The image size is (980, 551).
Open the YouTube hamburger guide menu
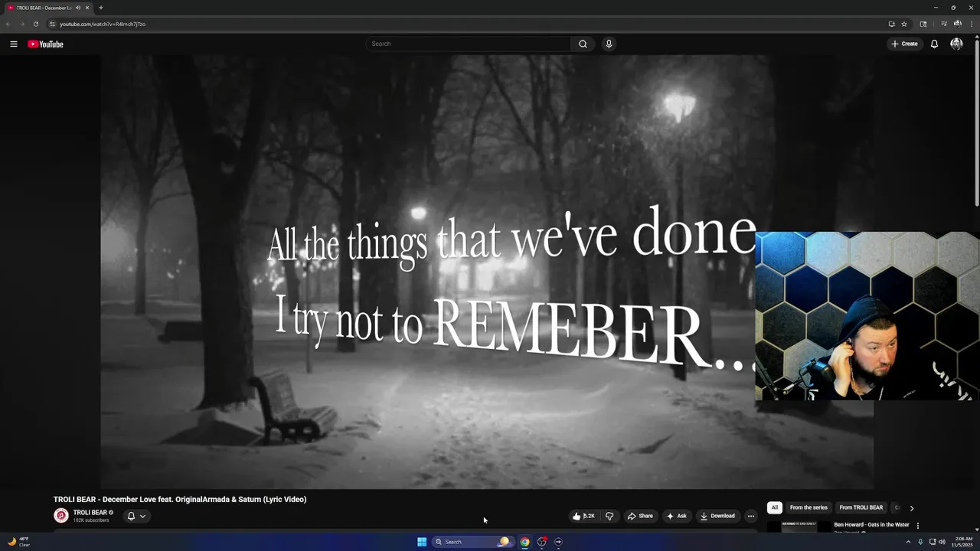click(14, 44)
